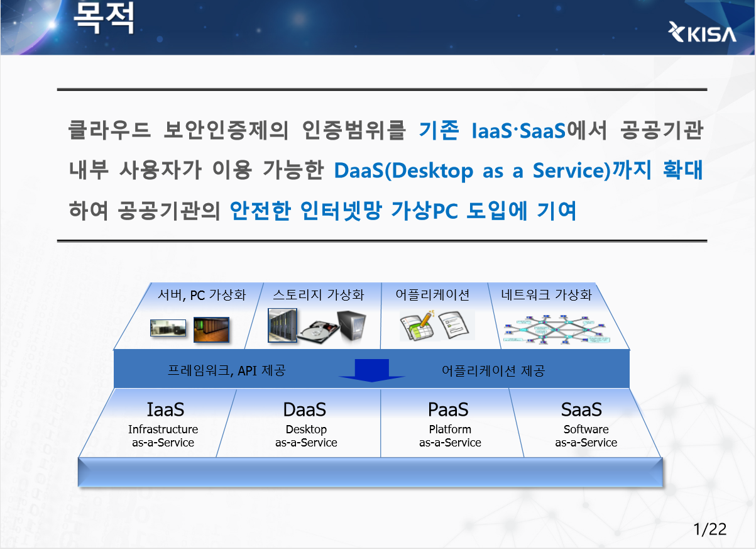The height and width of the screenshot is (549, 756).
Task: Select the 어플리케이션 label in the top row
Action: tap(433, 295)
